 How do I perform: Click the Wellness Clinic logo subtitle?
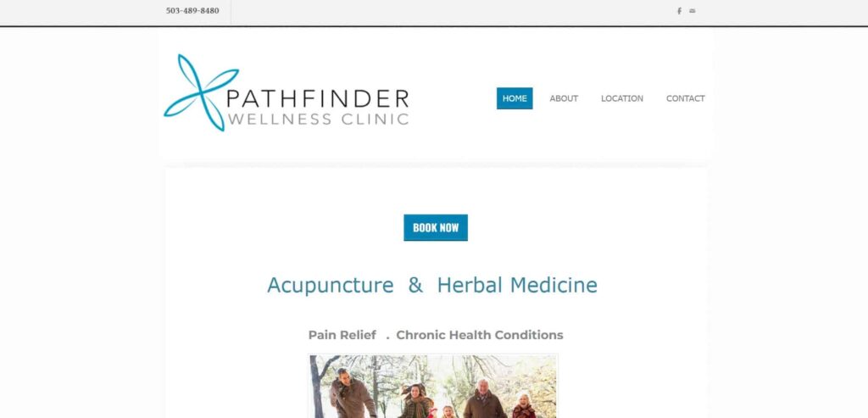319,120
